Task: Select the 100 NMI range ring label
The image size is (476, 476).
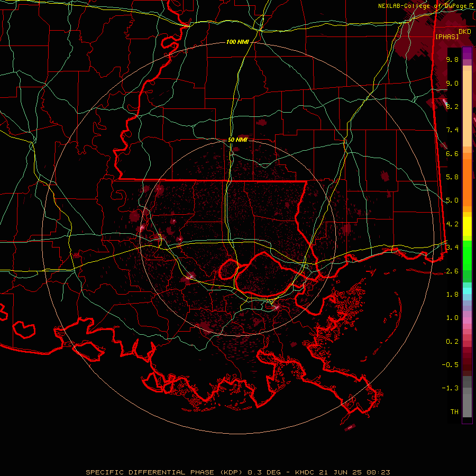Action: click(237, 42)
